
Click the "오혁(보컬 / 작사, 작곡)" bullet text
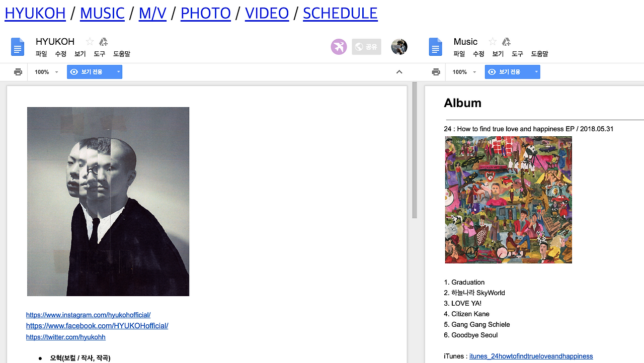80,358
